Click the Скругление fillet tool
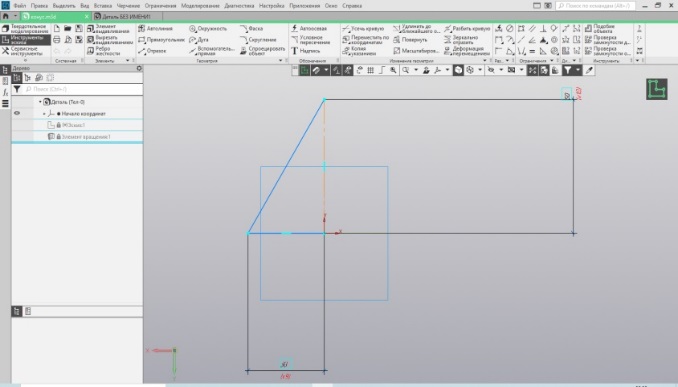Viewport: 678px width, 387px height. pyautogui.click(x=258, y=40)
